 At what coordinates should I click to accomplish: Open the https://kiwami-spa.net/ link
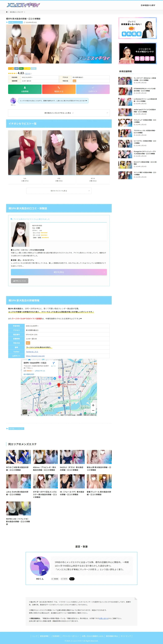pos(35,356)
